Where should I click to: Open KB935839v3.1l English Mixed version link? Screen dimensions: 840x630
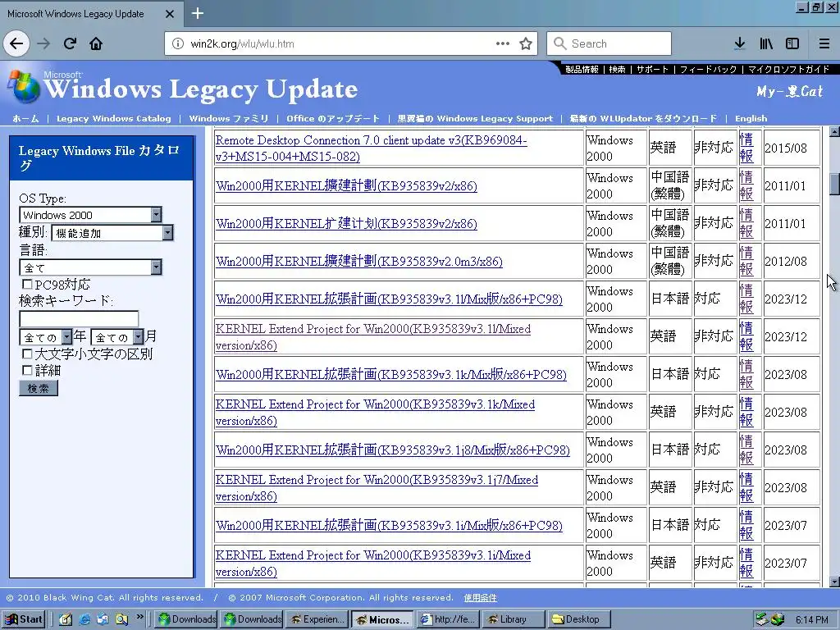pyautogui.click(x=373, y=337)
